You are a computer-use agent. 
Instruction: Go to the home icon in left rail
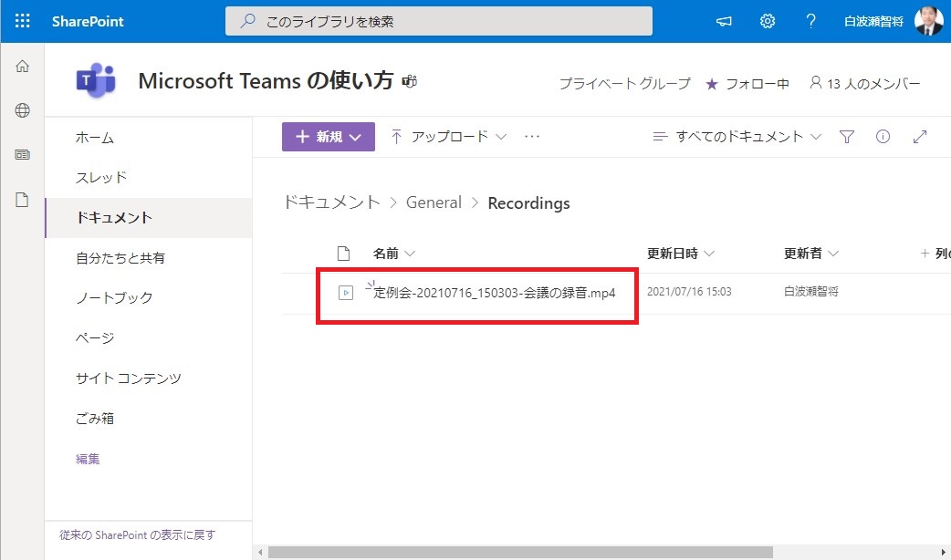pos(23,66)
